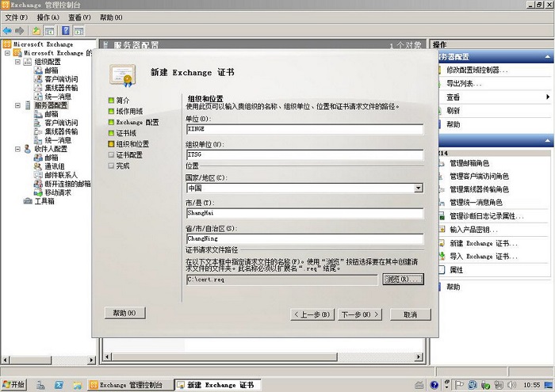
Task: Open the 国家/地区 dropdown list
Action: coord(419,188)
